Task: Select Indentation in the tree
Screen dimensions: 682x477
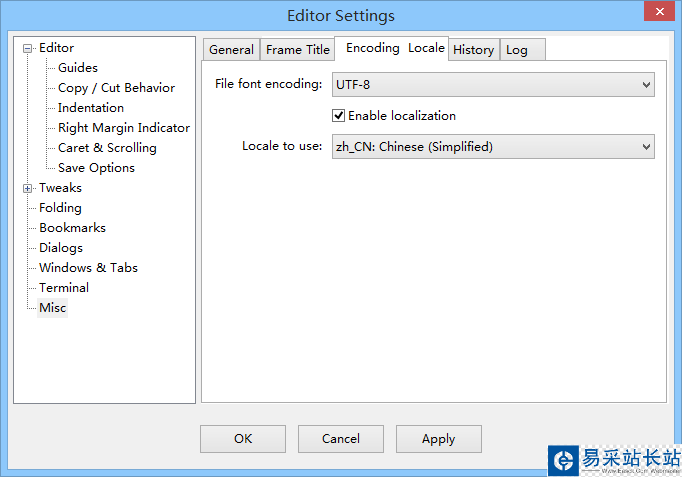Action: [x=91, y=108]
